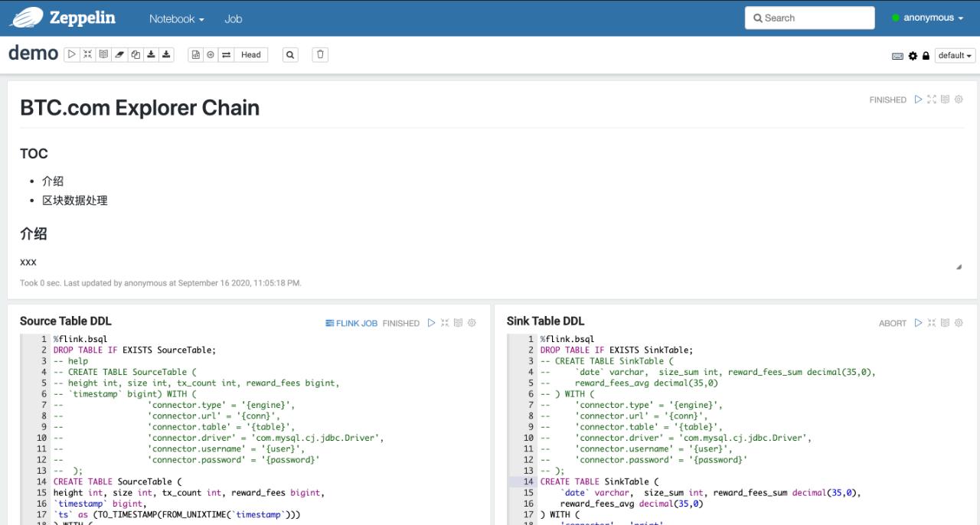Open note permissions via the lock icon
The height and width of the screenshot is (525, 980).
(x=926, y=56)
